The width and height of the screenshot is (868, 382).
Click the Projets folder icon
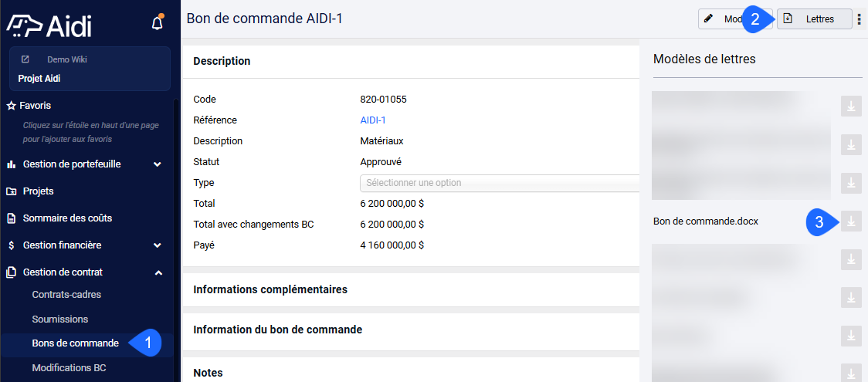(11, 191)
